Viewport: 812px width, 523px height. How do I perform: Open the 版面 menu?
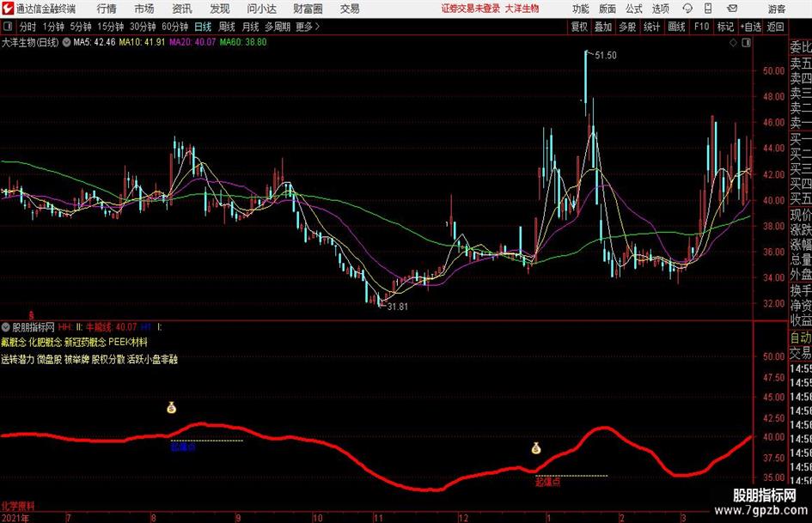(607, 9)
